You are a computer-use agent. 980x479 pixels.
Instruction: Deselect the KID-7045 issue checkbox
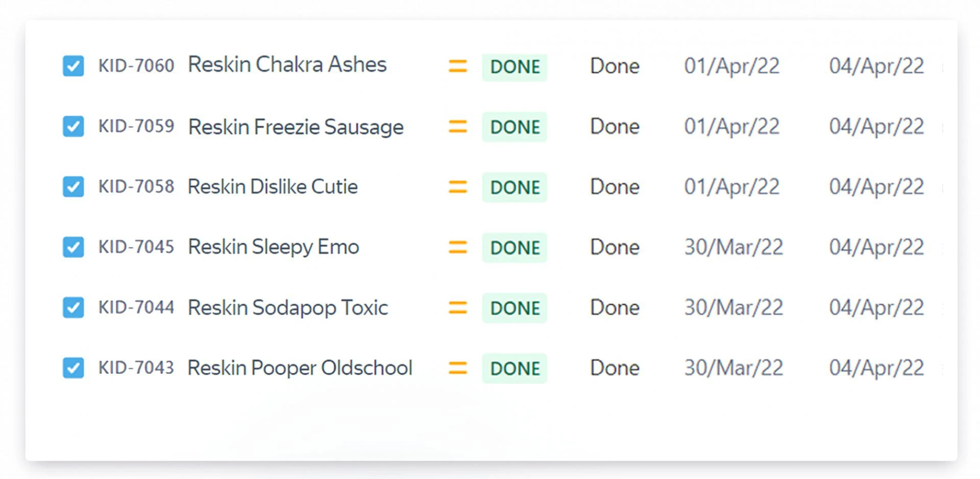tap(73, 247)
